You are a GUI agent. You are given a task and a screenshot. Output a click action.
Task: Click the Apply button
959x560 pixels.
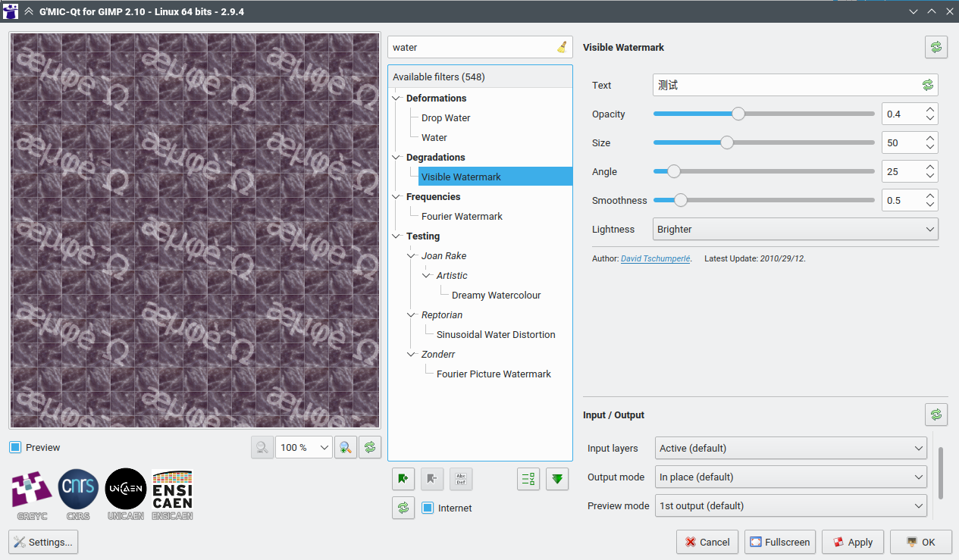click(853, 542)
